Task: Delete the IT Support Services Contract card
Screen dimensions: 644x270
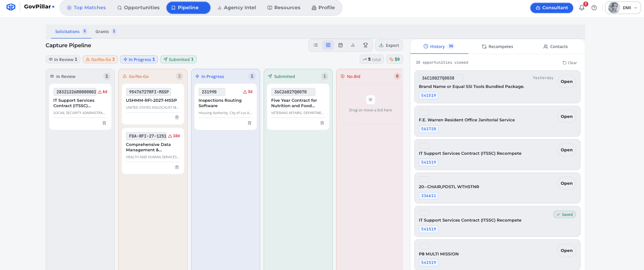Action: 104,123
